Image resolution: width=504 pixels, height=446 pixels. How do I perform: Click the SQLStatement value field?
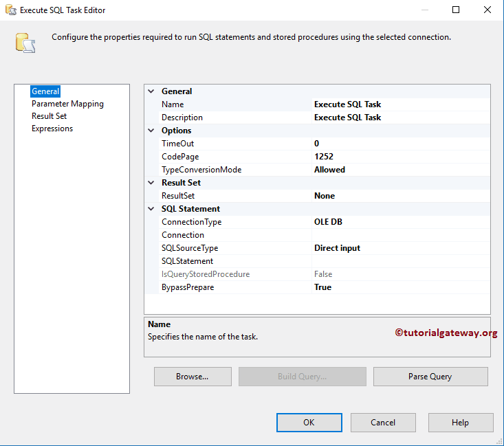pos(401,261)
